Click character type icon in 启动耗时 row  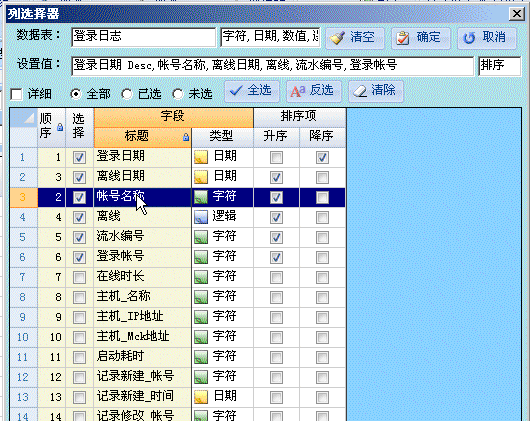tap(201, 357)
